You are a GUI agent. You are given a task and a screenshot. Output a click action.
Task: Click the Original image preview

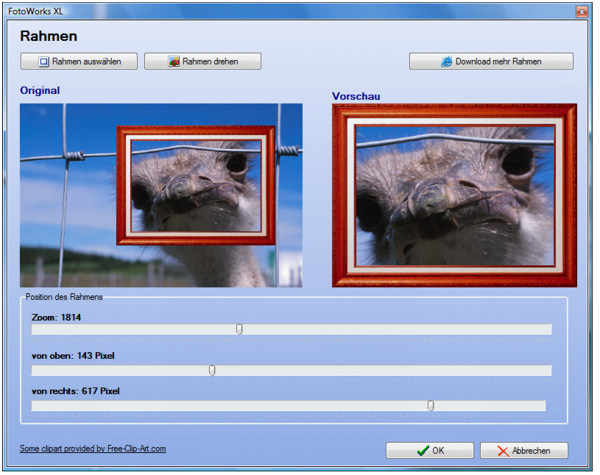pos(161,195)
